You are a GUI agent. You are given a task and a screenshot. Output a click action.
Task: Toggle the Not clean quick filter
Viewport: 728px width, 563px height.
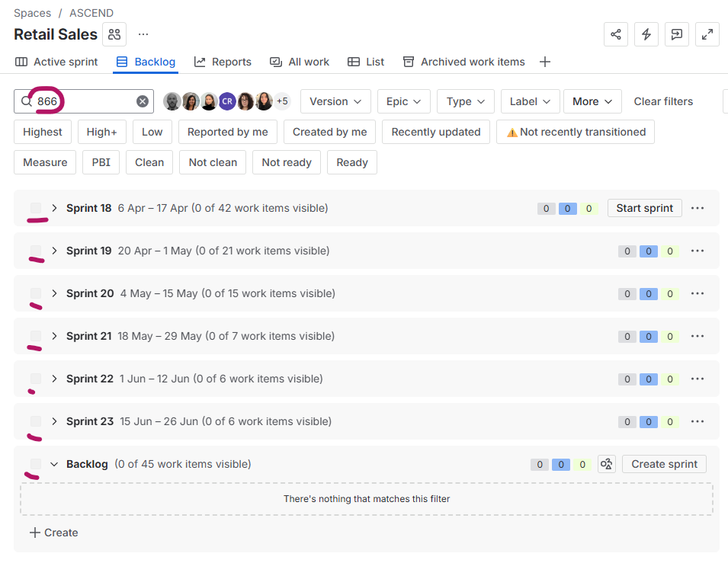point(213,162)
